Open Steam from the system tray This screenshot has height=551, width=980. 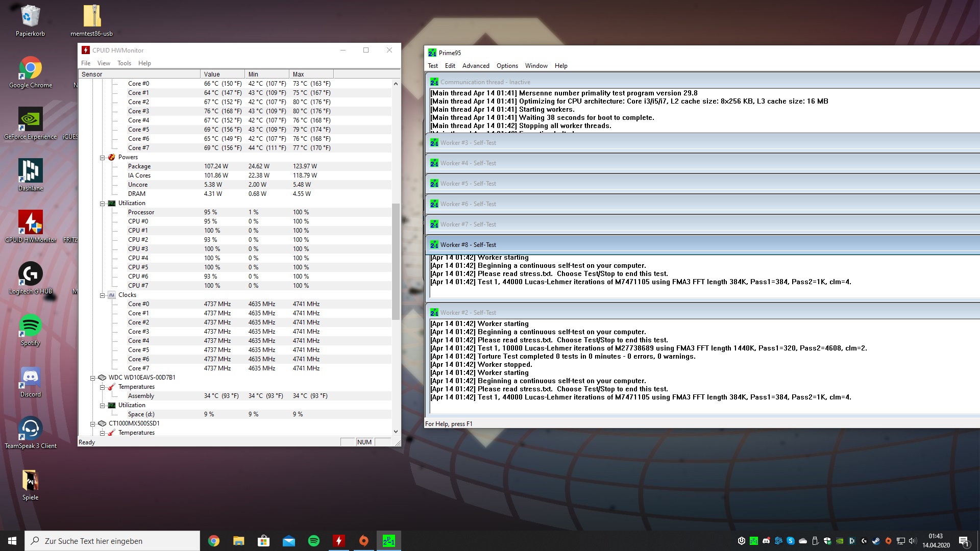[x=876, y=541]
